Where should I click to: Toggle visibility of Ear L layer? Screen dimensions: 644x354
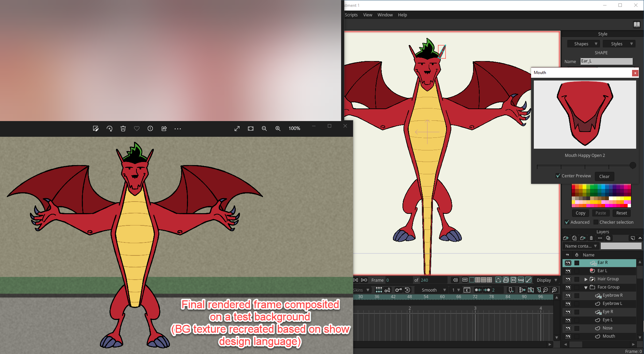[x=568, y=271]
